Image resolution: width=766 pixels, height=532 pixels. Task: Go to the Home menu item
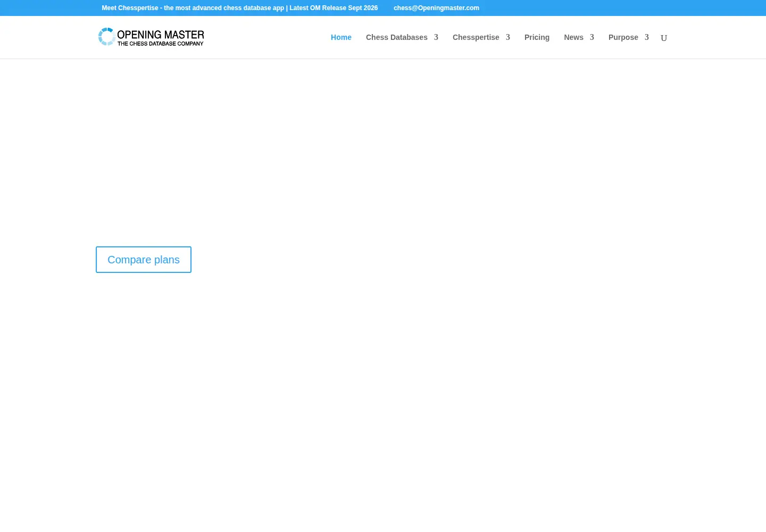coord(341,37)
